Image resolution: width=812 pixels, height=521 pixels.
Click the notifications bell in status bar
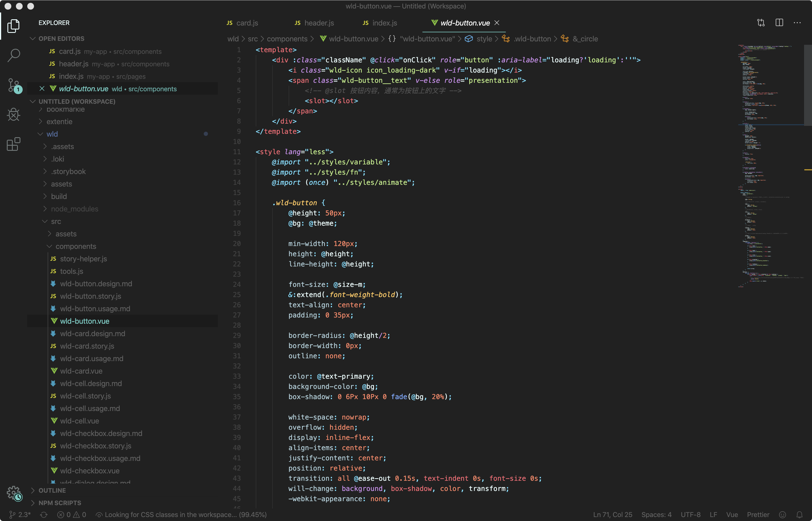pos(800,514)
